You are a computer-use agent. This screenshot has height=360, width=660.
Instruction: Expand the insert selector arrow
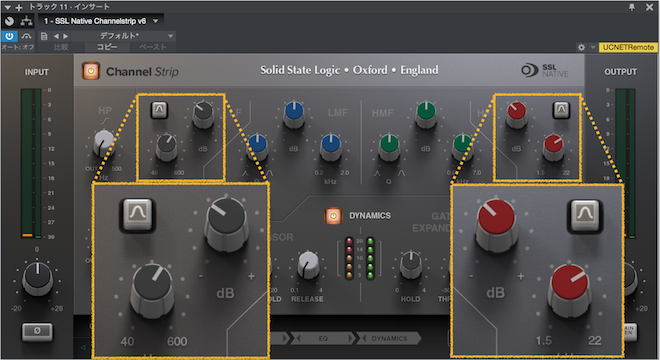[x=156, y=21]
